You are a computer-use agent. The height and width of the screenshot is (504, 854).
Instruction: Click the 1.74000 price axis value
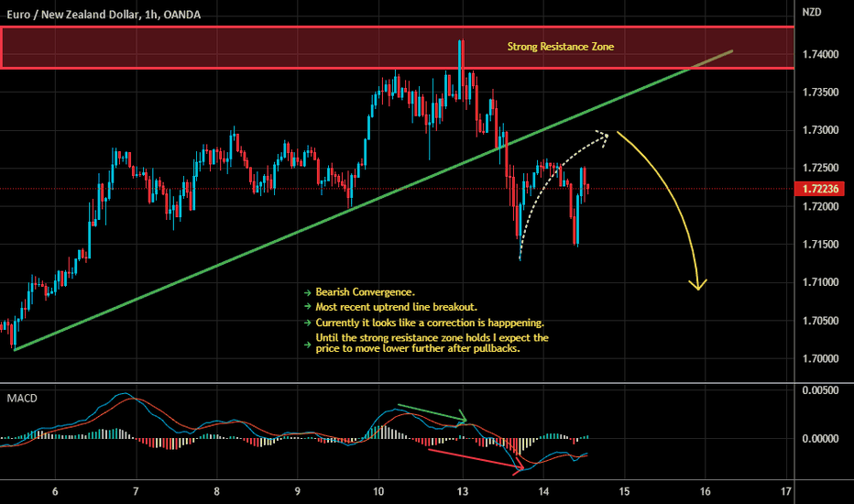820,54
